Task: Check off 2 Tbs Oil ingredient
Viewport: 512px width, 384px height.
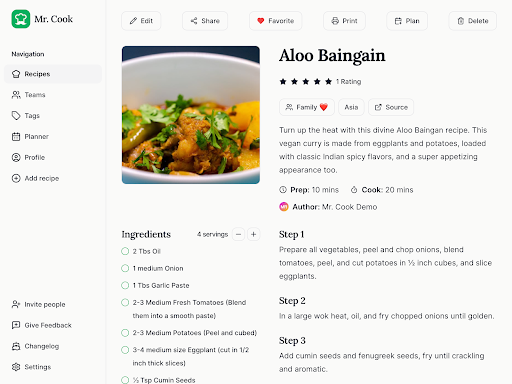Action: click(x=125, y=251)
